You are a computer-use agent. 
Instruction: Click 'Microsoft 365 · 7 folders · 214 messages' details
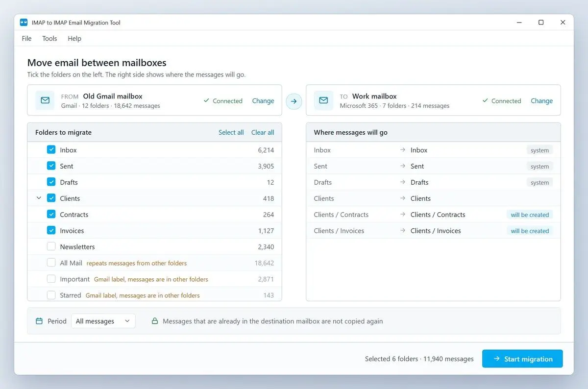click(x=394, y=106)
